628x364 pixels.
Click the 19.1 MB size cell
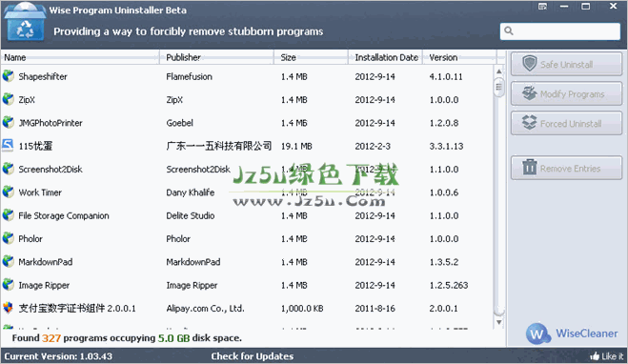(296, 146)
